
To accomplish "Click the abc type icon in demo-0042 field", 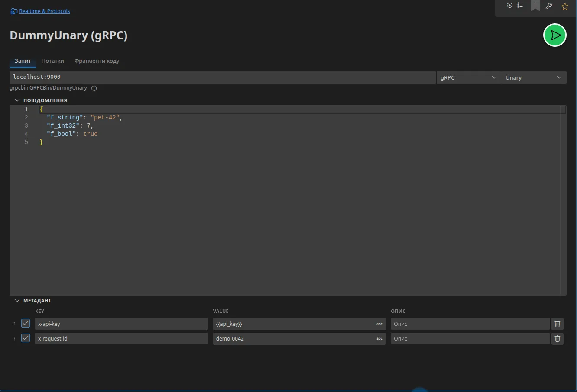I will (x=379, y=338).
